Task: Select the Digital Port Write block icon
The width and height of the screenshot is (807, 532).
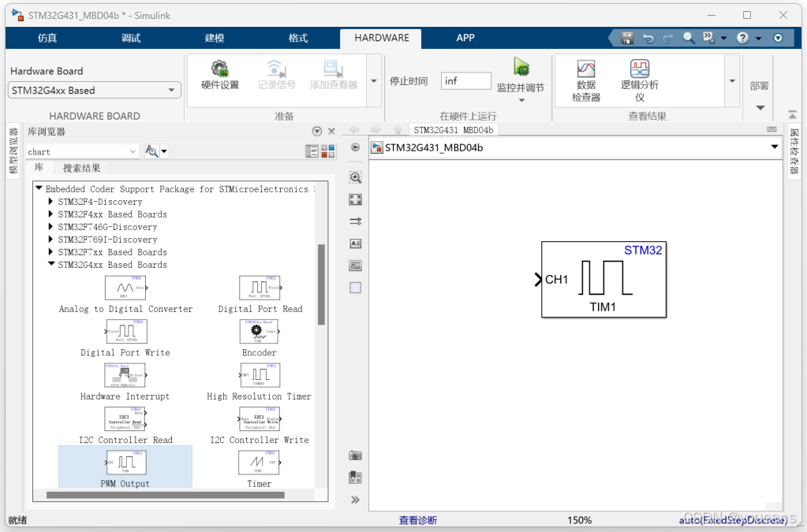Action: coord(126,332)
